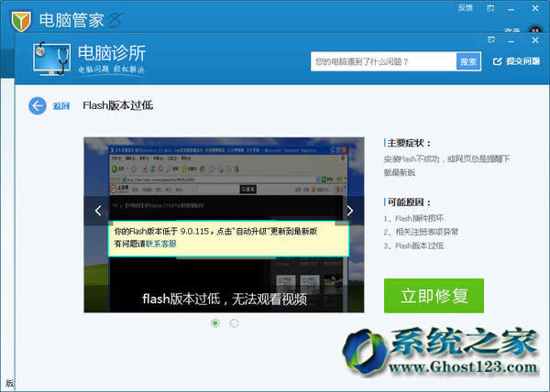Focus the problem search input field
This screenshot has height=392, width=550.
tap(382, 61)
